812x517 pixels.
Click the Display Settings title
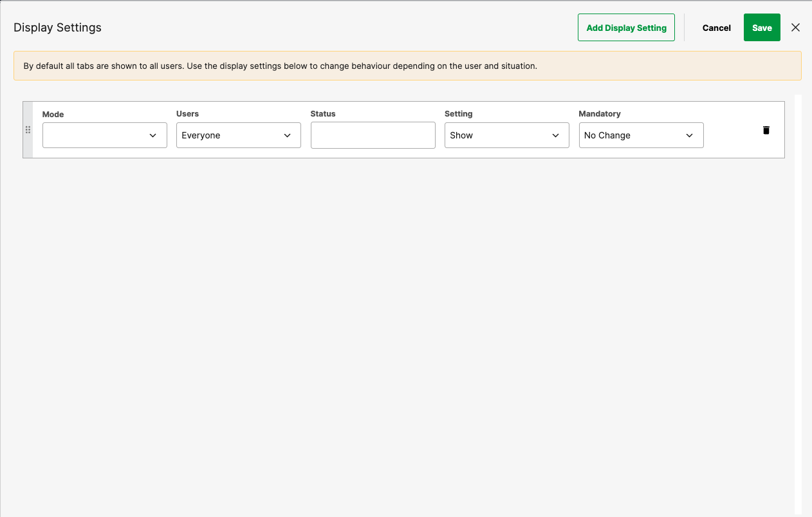[x=57, y=28]
